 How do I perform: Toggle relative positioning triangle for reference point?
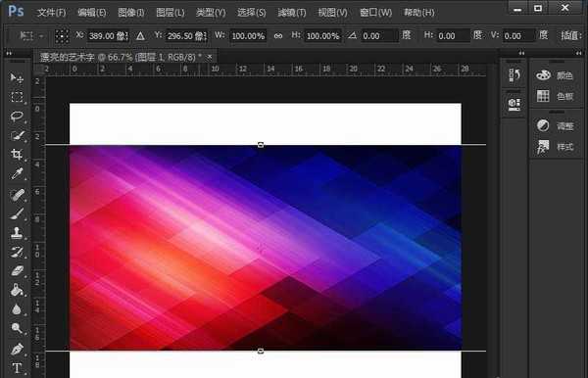click(x=140, y=36)
